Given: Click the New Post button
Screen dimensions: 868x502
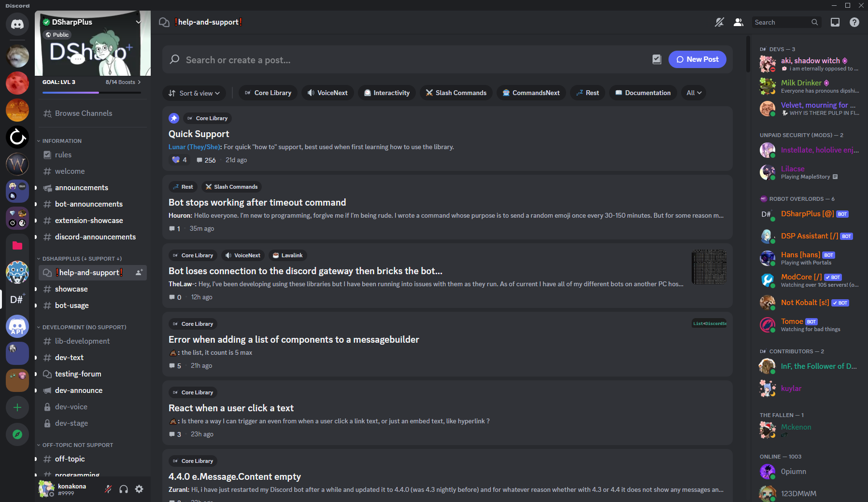Looking at the screenshot, I should 697,59.
